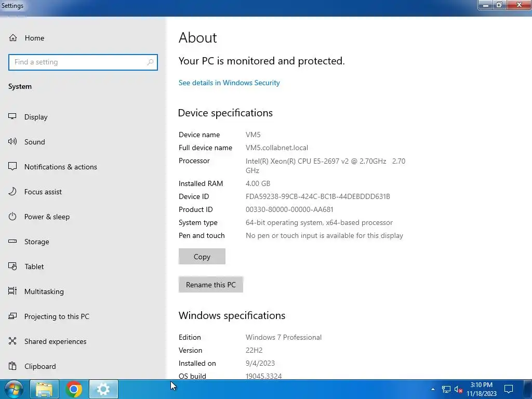The image size is (532, 399).
Task: Restore down the Settings window
Action: tap(499, 5)
